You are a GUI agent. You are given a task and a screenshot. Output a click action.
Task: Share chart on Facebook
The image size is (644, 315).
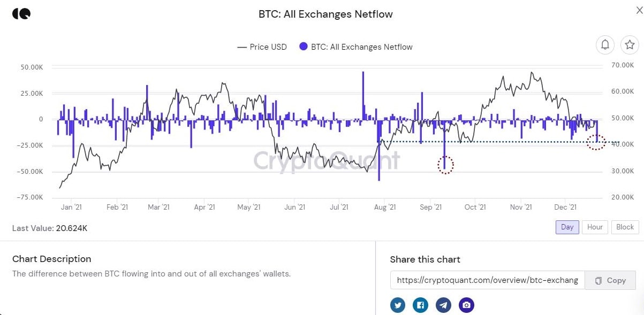click(x=420, y=305)
